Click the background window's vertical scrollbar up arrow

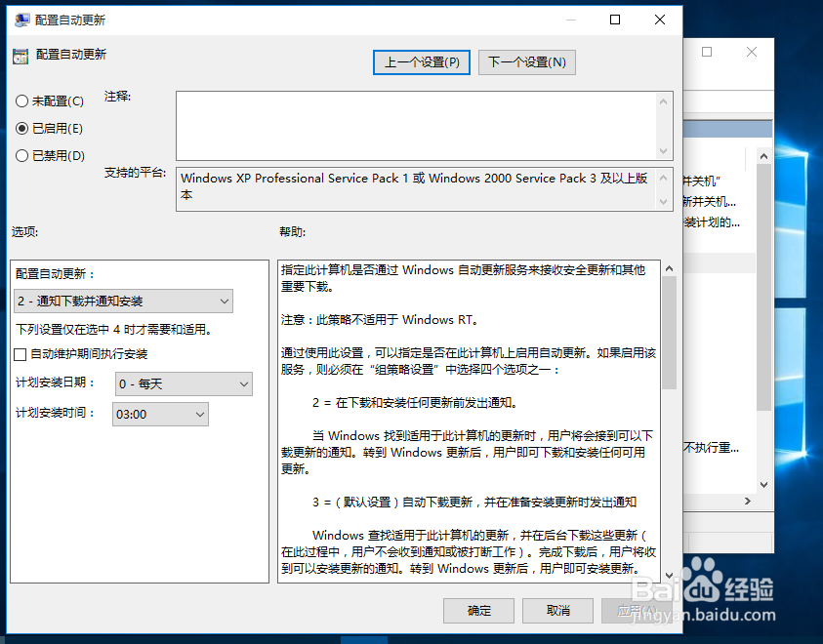pyautogui.click(x=763, y=156)
